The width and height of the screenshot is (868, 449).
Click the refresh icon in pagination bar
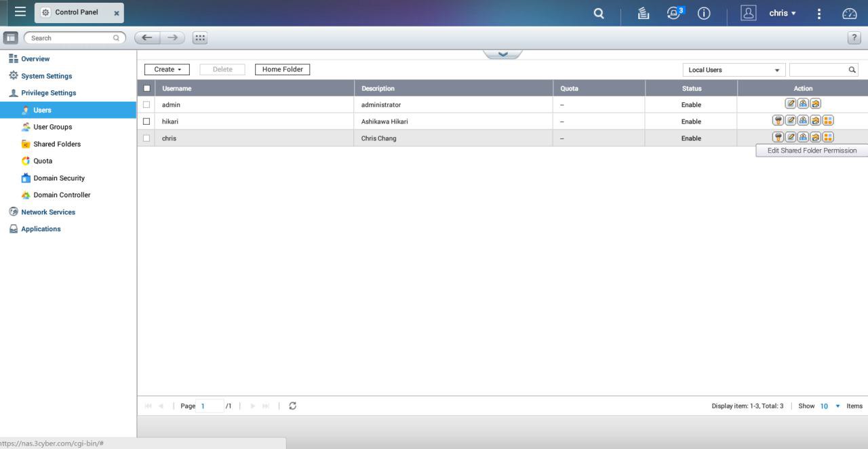pos(293,406)
